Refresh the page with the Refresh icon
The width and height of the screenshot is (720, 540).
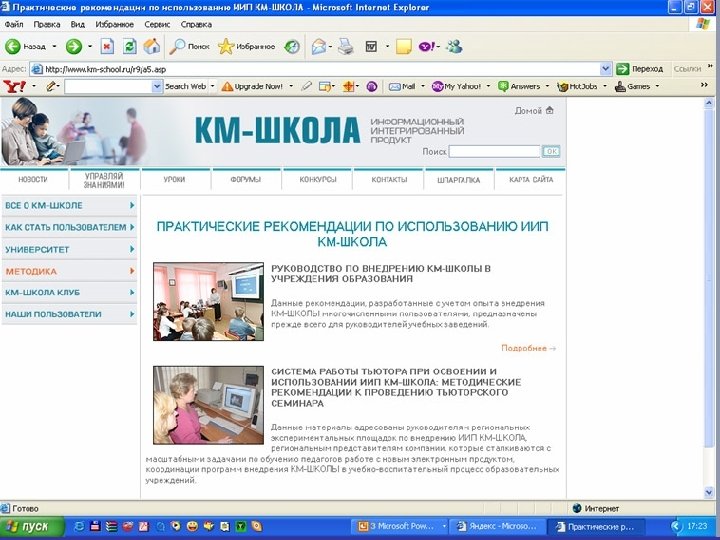[x=129, y=46]
